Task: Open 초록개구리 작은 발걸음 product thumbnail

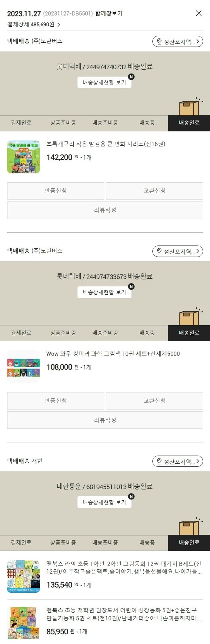Action: 24,157
